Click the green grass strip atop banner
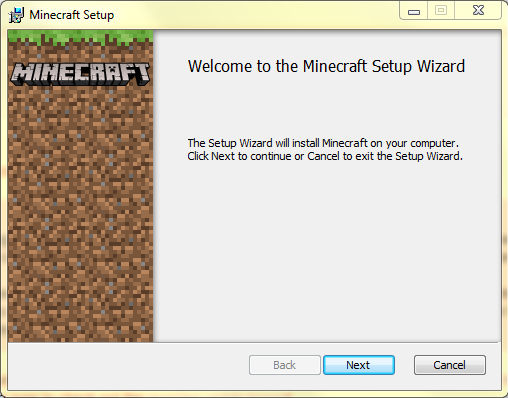508x398 pixels. pyautogui.click(x=80, y=37)
